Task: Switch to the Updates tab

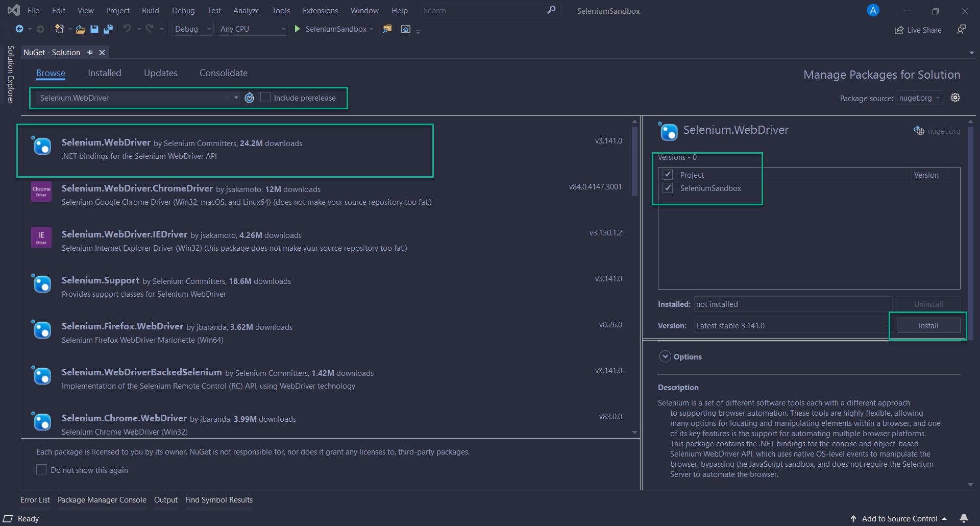Action: (161, 73)
